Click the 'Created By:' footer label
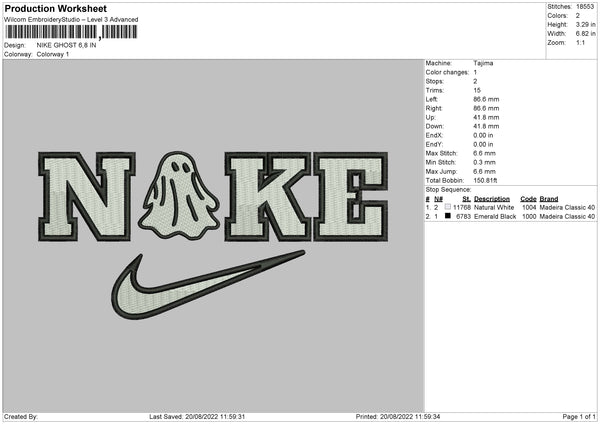This screenshot has height=424, width=600. click(21, 417)
